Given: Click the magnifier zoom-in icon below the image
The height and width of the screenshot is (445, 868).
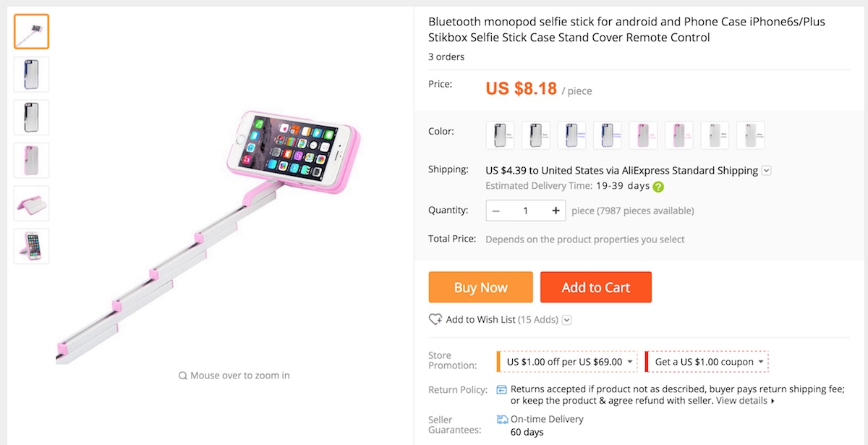Looking at the screenshot, I should tap(182, 376).
